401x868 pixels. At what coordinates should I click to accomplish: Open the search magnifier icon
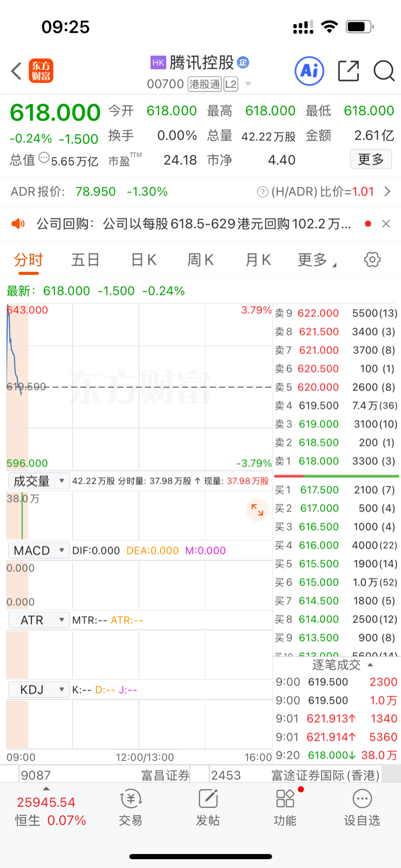tap(384, 70)
